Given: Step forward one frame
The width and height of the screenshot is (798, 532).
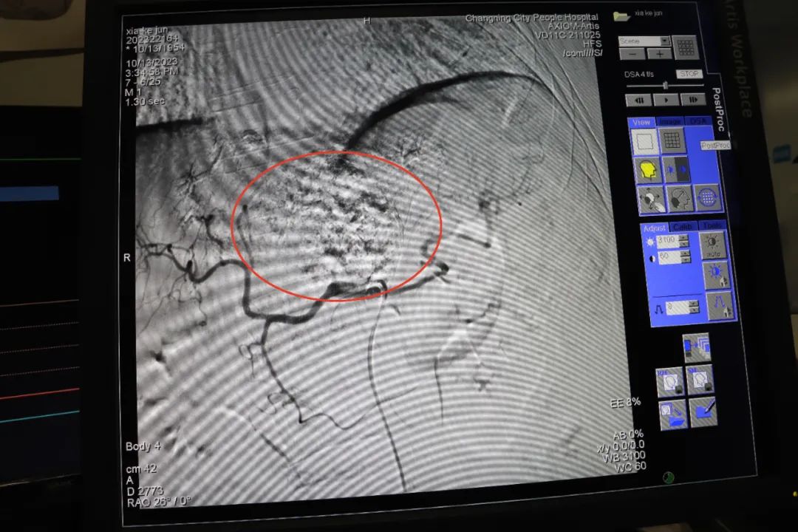Looking at the screenshot, I should [692, 100].
